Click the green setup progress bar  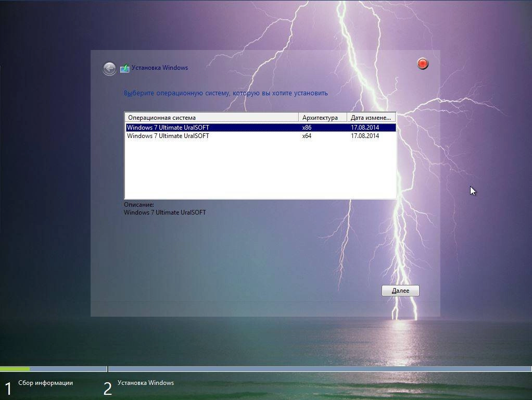[15, 369]
